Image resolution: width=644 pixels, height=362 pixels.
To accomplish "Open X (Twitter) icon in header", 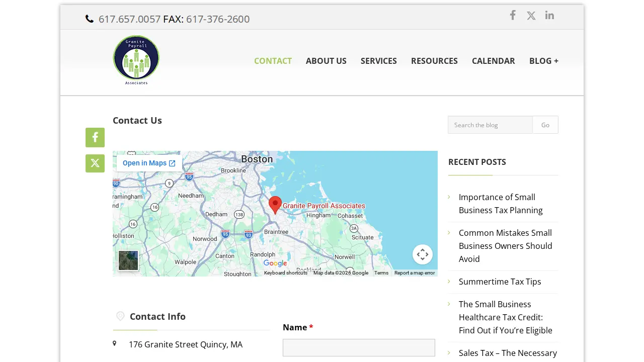I will 531,16.
